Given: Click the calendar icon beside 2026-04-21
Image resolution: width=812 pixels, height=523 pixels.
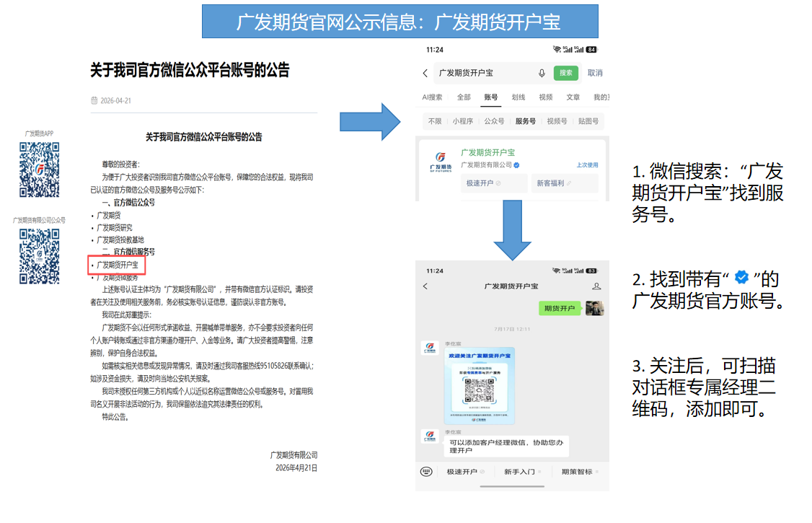Looking at the screenshot, I should click(x=94, y=100).
